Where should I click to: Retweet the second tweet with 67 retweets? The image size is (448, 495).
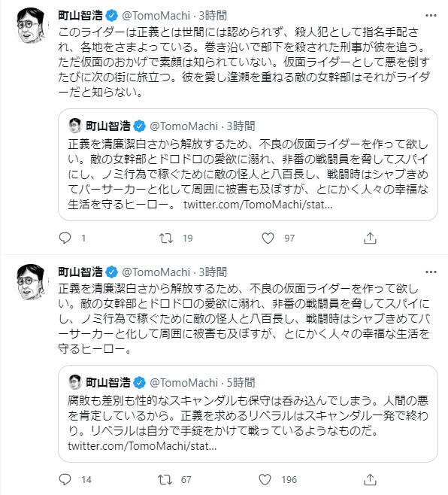165,479
